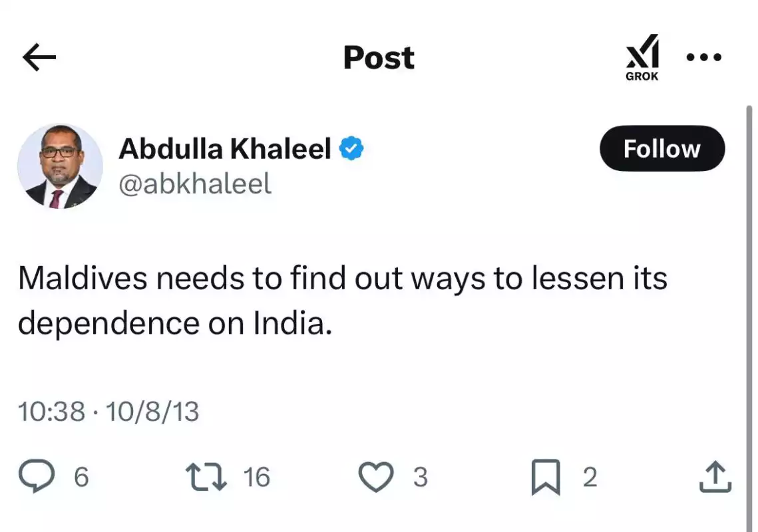
Task: View the 3 likes count
Action: tap(421, 477)
